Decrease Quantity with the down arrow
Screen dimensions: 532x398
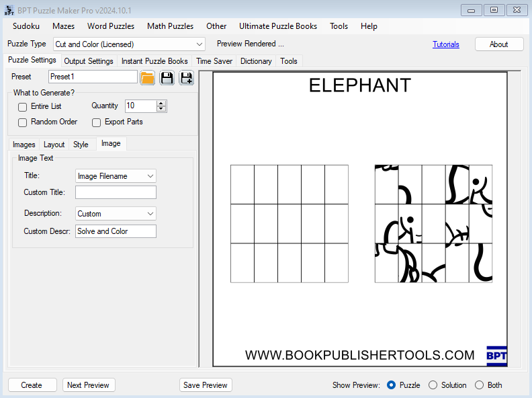161,109
